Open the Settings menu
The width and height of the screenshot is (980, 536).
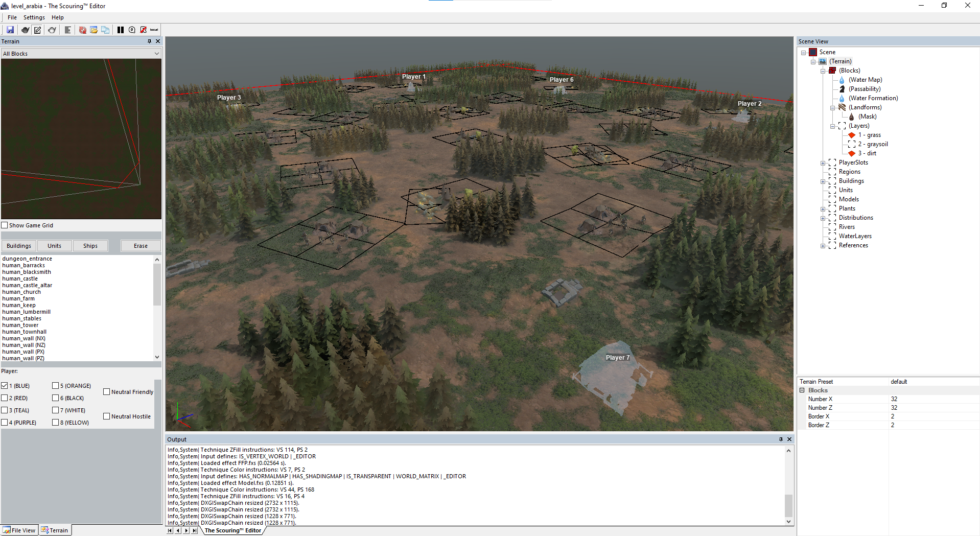pyautogui.click(x=34, y=17)
